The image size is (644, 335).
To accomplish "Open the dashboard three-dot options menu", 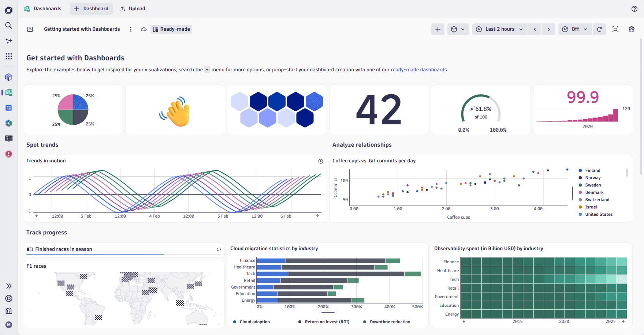I will [131, 29].
